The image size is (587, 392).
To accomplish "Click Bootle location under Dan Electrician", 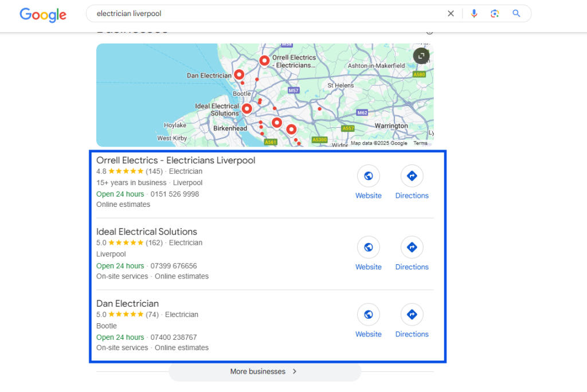I will (x=106, y=326).
